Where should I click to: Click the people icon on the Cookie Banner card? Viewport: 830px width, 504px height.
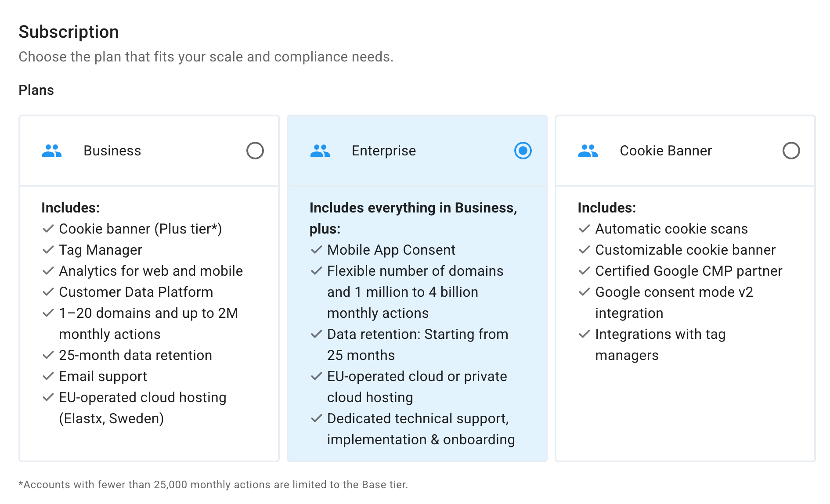[x=588, y=151]
